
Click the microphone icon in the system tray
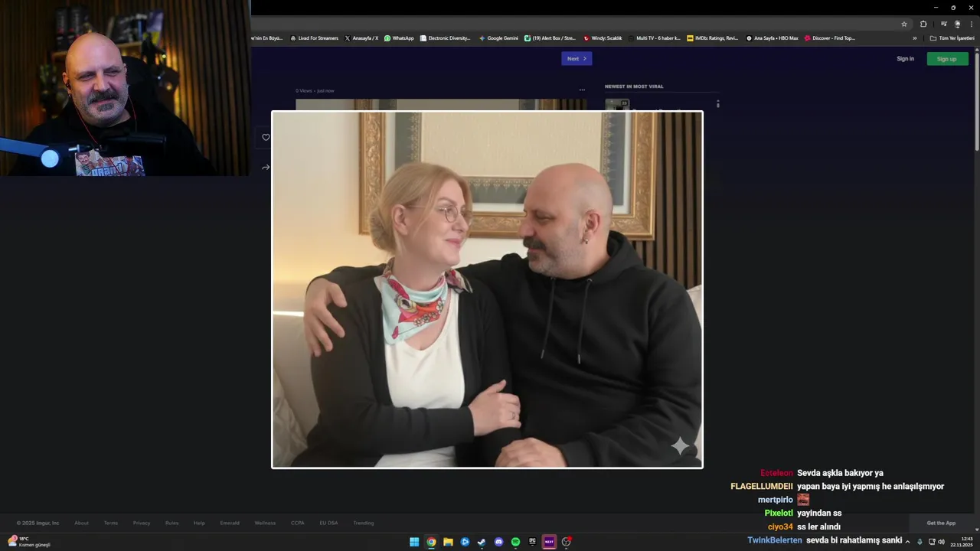point(920,542)
